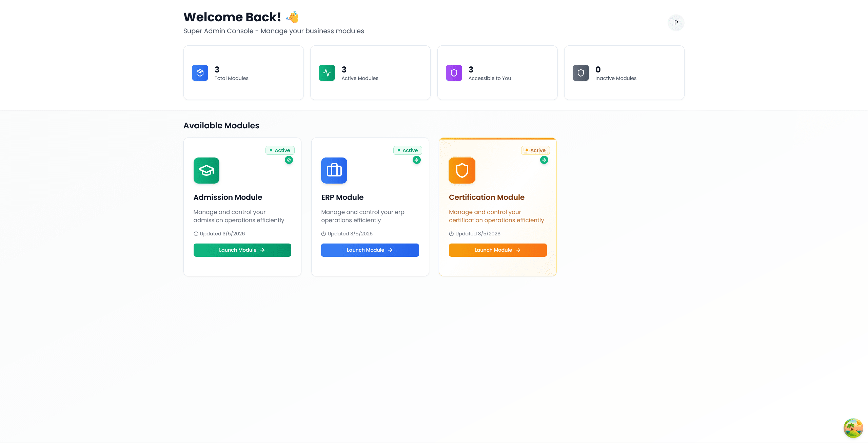Click the certification operations efficiently description

[496, 216]
